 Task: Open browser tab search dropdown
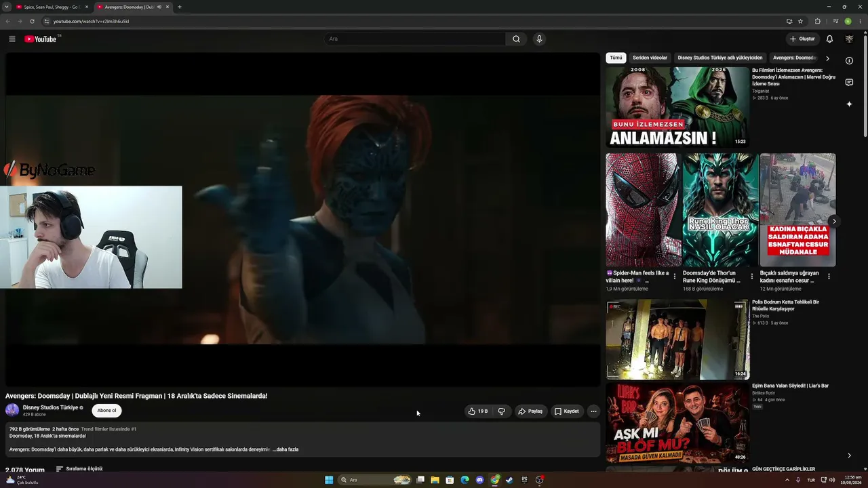click(x=6, y=7)
